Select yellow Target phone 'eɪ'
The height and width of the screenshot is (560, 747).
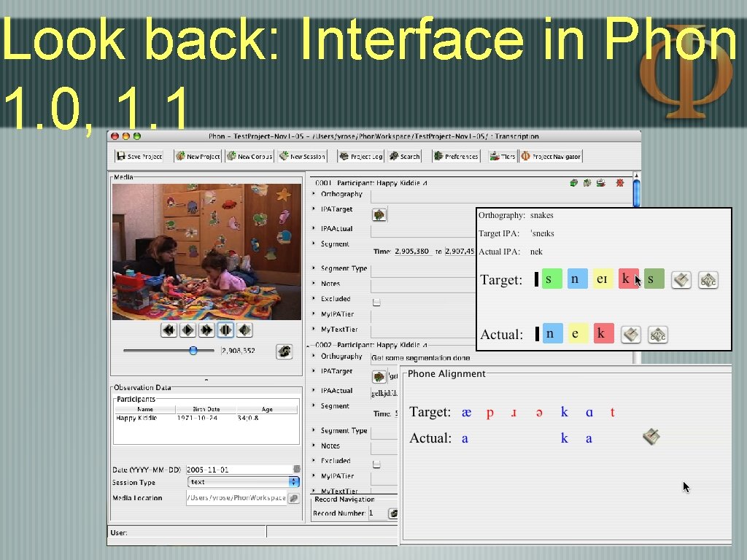coord(603,279)
